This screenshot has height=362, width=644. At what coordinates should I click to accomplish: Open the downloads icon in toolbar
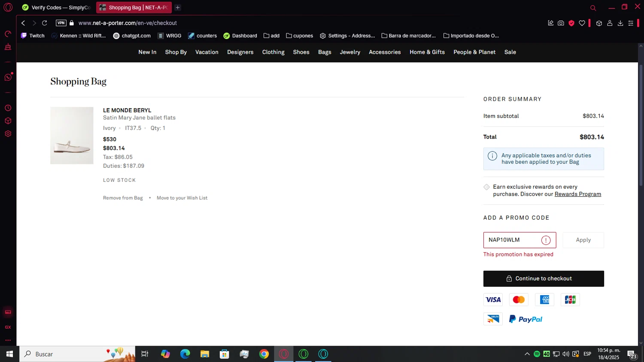tap(620, 23)
